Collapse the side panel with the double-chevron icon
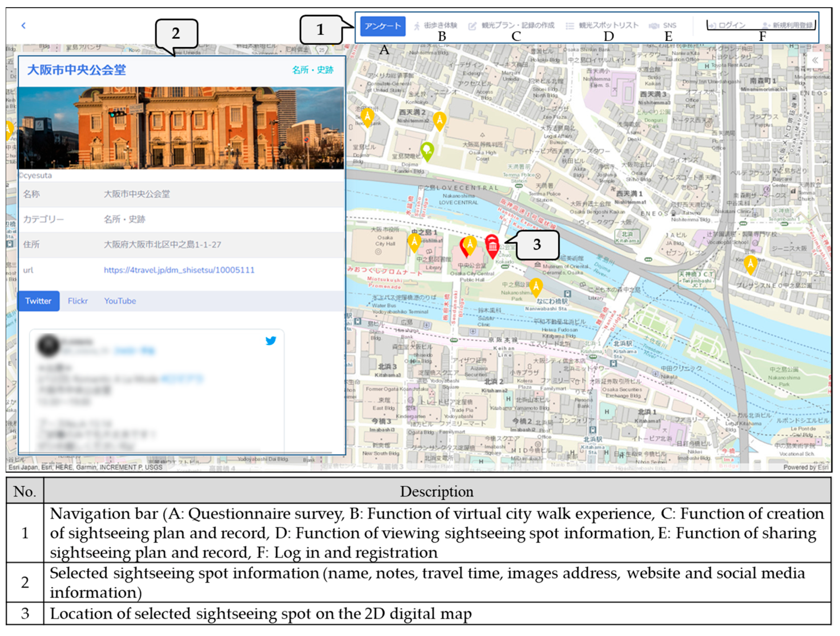Screen dimensions: 840x636 click(x=815, y=60)
